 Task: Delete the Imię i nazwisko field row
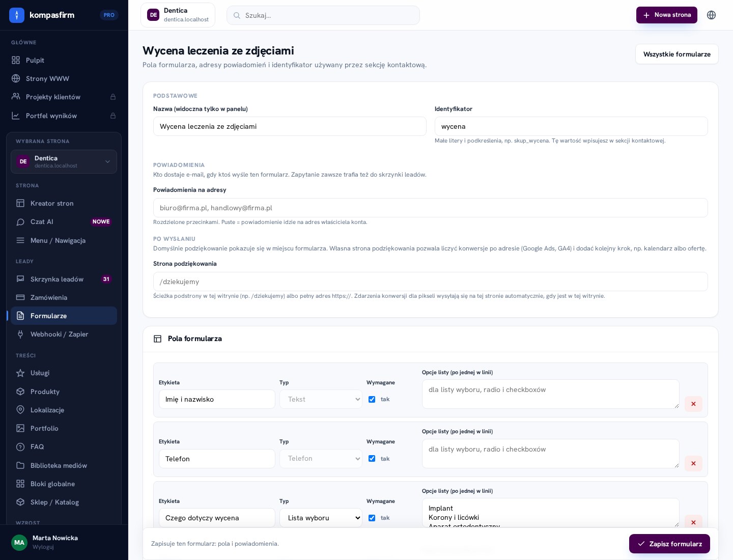click(x=693, y=404)
